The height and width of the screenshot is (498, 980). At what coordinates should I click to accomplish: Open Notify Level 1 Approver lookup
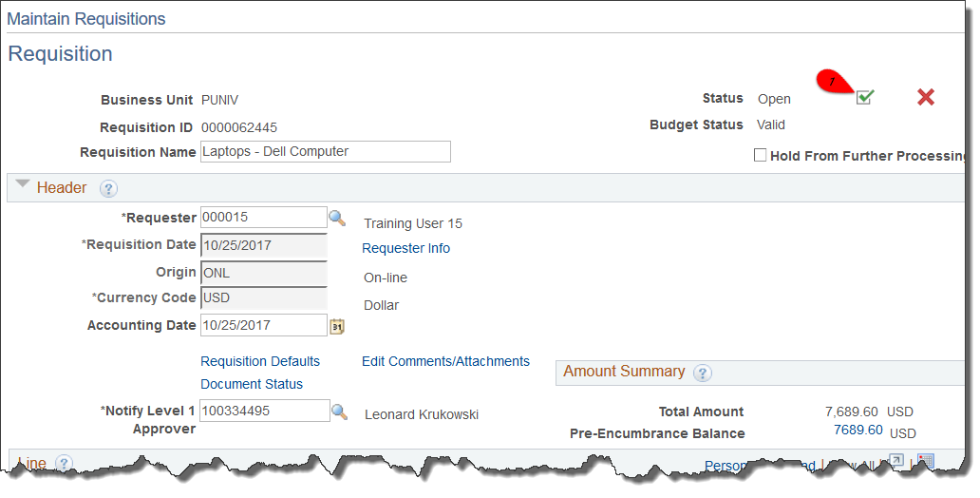[x=339, y=412]
